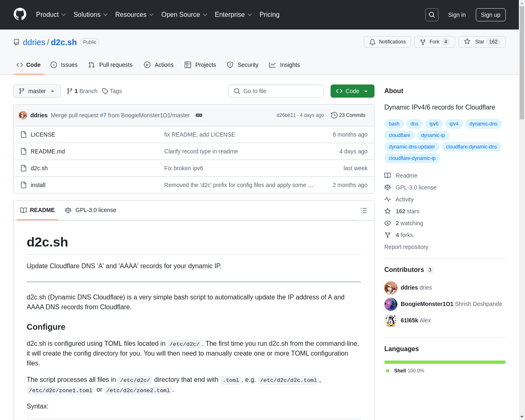Click the Shell language bar
Viewport: 525px width, 420px height.
pyautogui.click(x=445, y=362)
